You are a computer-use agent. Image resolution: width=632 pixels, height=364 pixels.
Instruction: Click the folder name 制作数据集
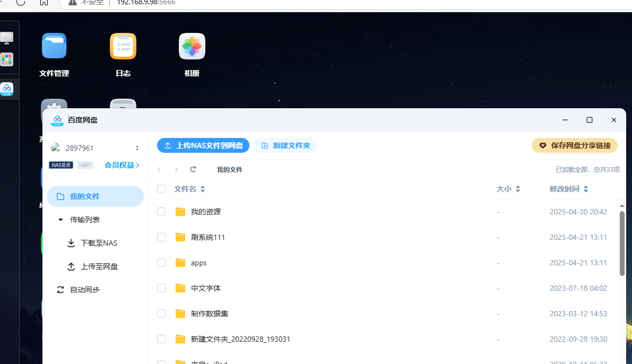tap(210, 314)
